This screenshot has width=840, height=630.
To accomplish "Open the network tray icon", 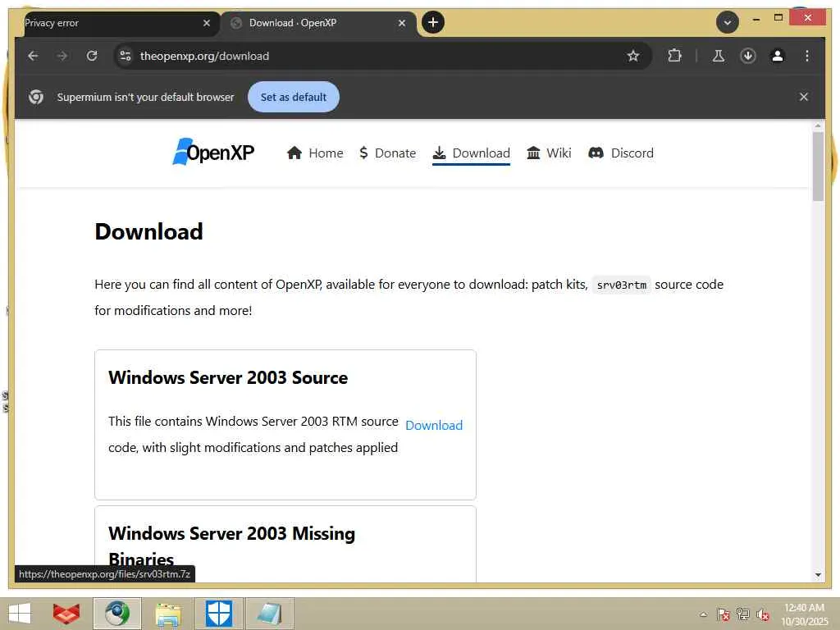I will pos(742,614).
